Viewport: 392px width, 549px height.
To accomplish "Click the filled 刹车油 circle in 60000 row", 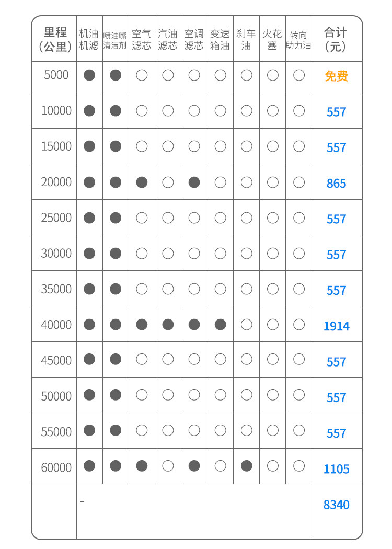I will pos(246,466).
